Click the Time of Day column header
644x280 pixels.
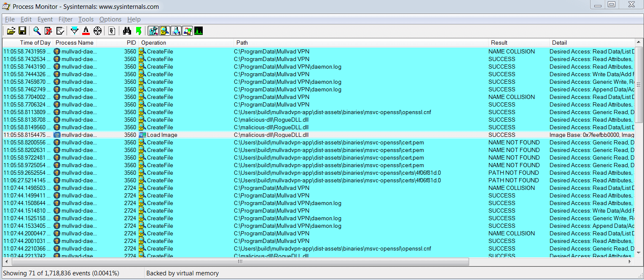(x=27, y=43)
